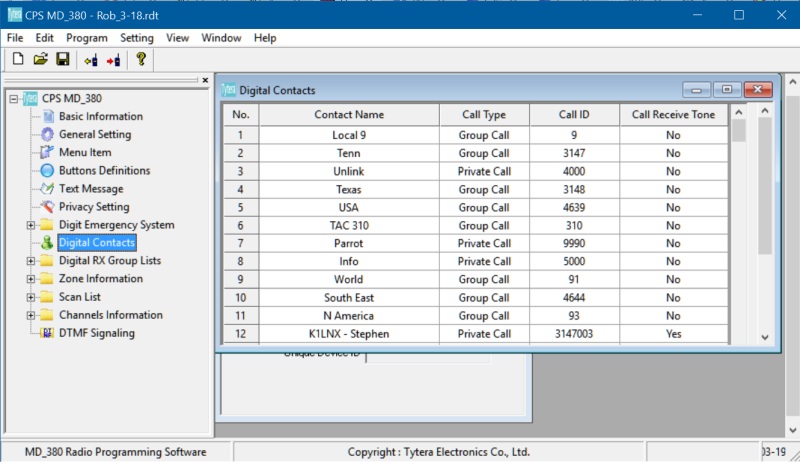Screen dimensions: 800x462
Task: Collapse the CPS MD_380 root tree node
Action: click(14, 98)
